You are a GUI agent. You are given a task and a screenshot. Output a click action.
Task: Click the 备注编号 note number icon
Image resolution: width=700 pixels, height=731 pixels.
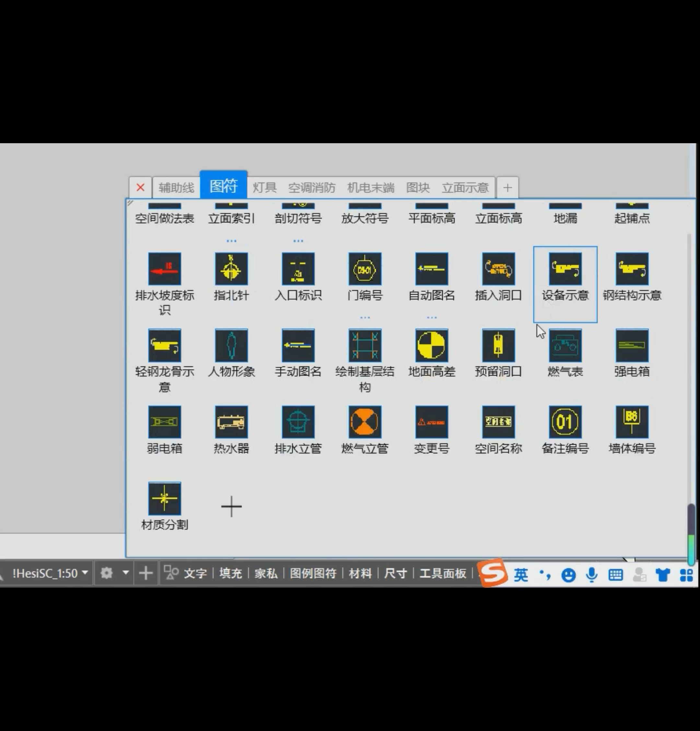point(565,422)
